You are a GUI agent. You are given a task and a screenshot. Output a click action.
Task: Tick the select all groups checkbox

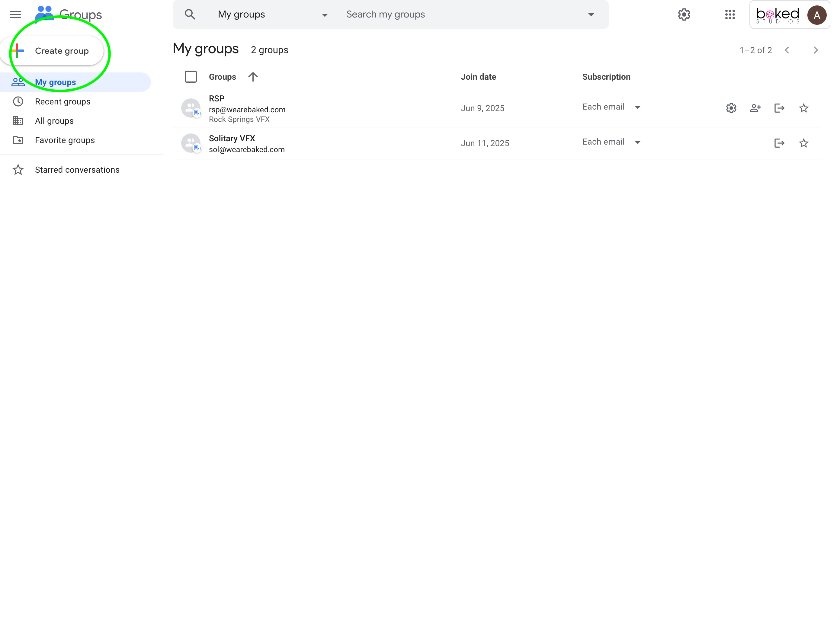click(x=191, y=77)
